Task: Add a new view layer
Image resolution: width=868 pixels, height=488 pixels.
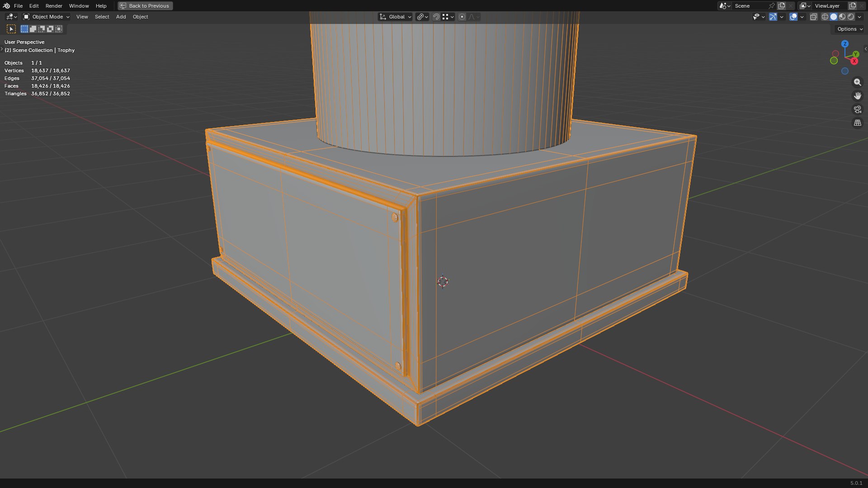Action: (x=853, y=6)
